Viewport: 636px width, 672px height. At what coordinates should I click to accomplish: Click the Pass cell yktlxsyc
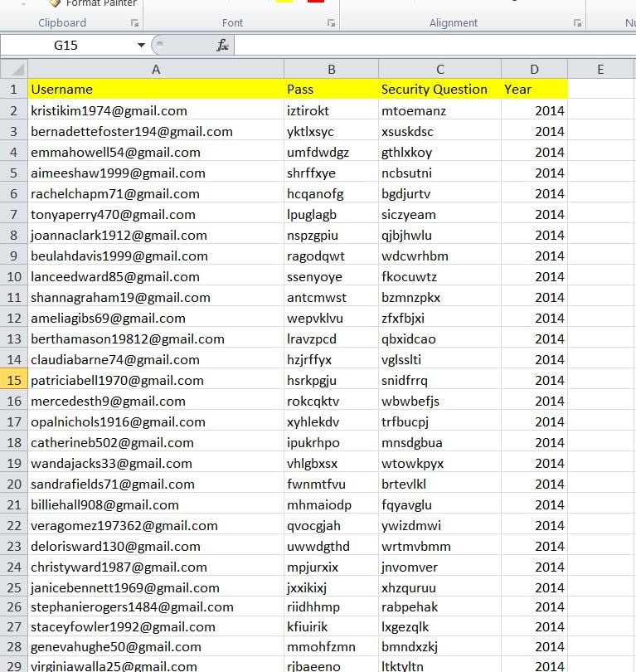[x=331, y=131]
